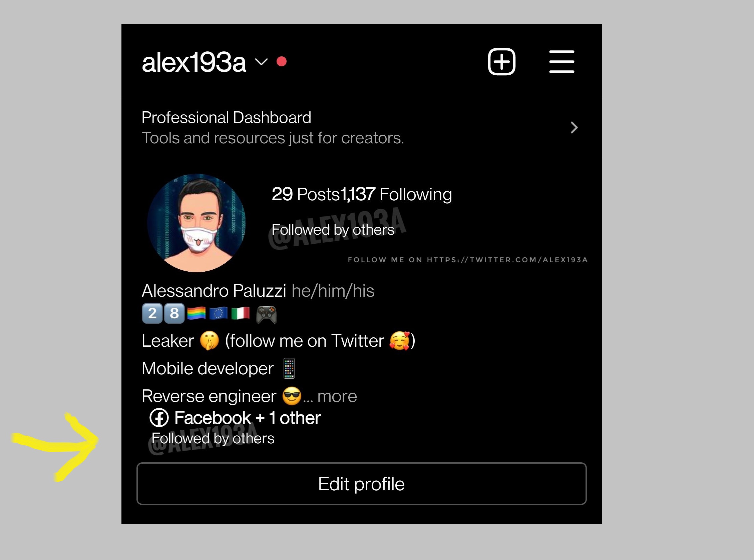This screenshot has width=754, height=560.
Task: Expand the bio with the more link
Action: point(337,396)
